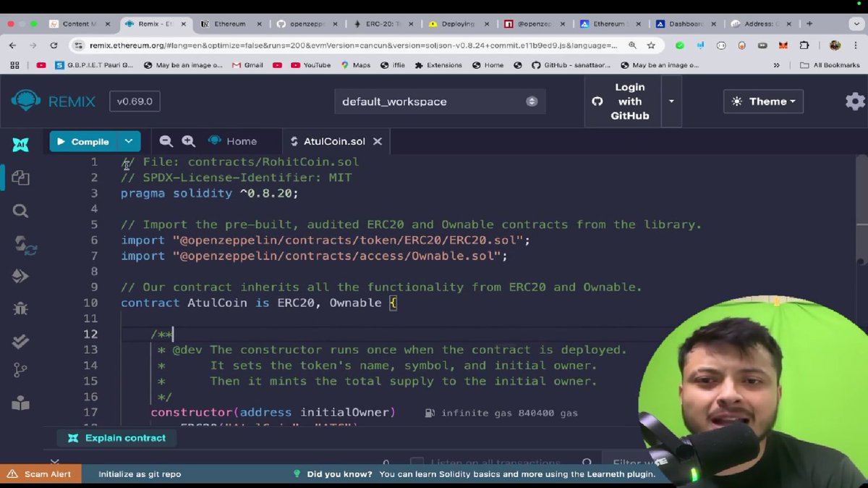Image resolution: width=868 pixels, height=488 pixels.
Task: Zoom out the editor with minus magnifier
Action: point(166,141)
